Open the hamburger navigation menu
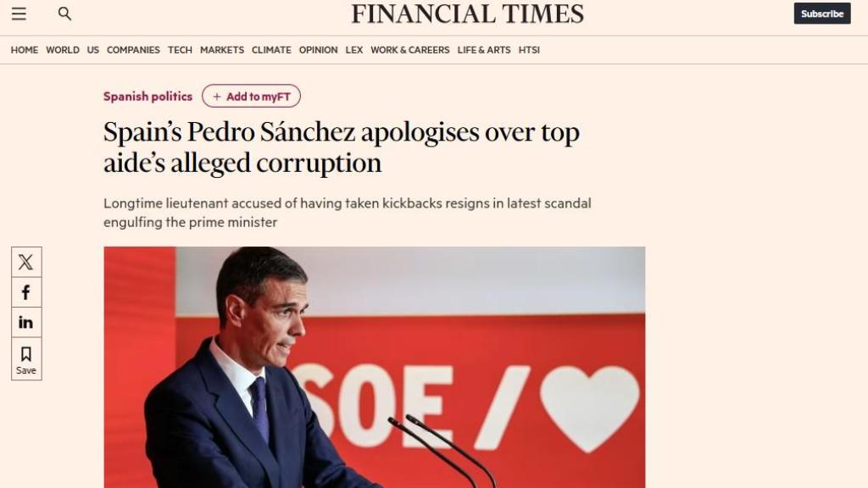This screenshot has height=488, width=868. pyautogui.click(x=19, y=14)
